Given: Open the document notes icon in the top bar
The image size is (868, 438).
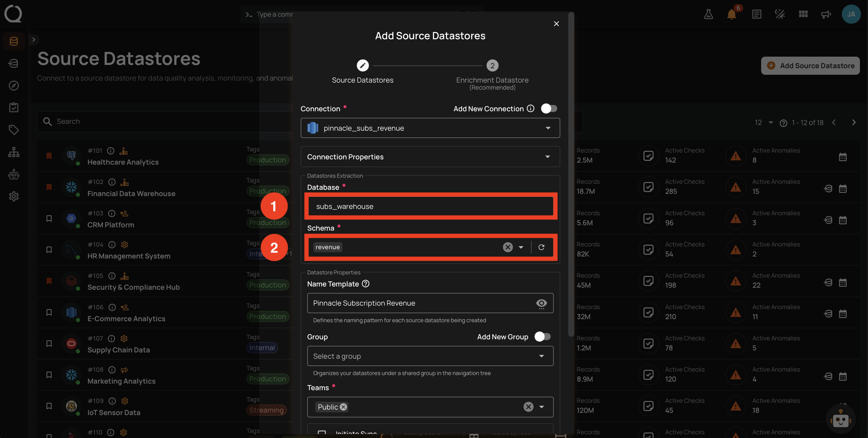Looking at the screenshot, I should click(756, 14).
